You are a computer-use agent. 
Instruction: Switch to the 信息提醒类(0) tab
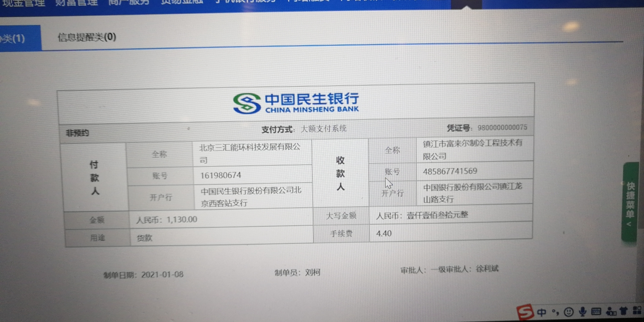click(87, 37)
